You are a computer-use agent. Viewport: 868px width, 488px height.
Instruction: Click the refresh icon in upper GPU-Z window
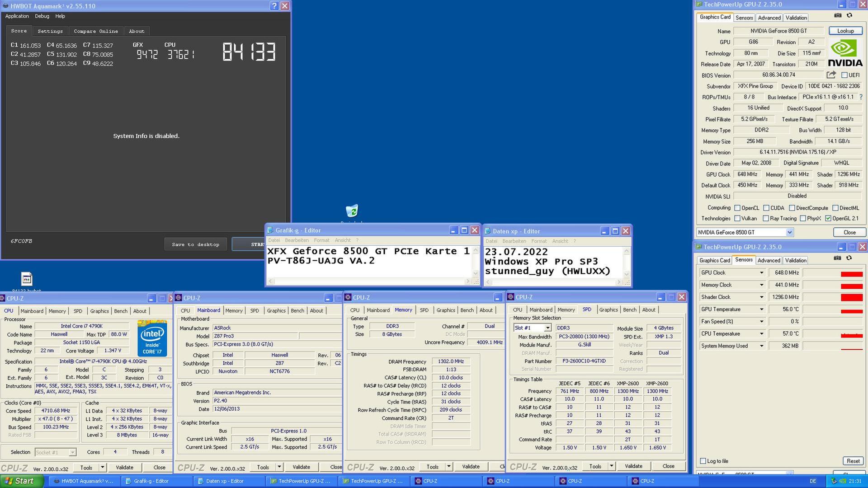point(849,16)
